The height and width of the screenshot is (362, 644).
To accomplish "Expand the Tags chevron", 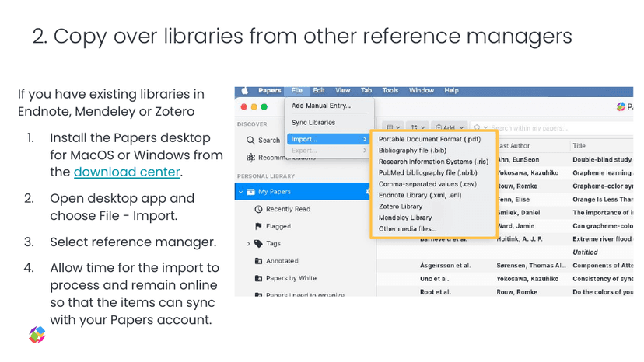I will pos(248,244).
